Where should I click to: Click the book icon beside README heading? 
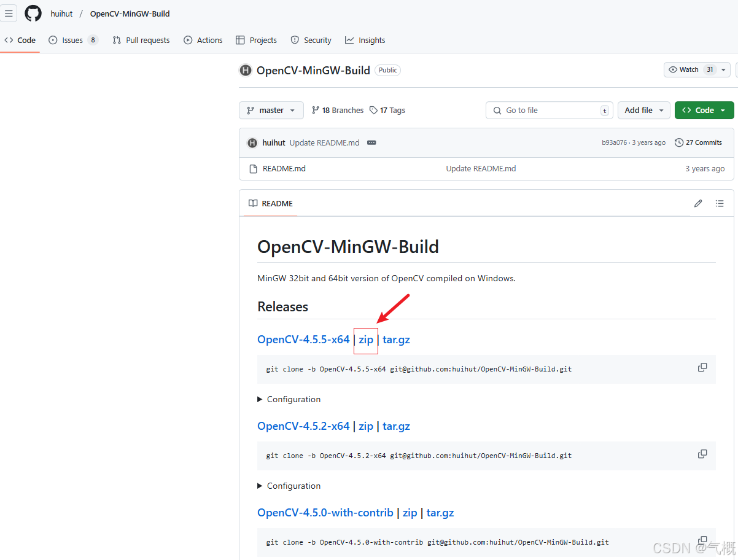tap(253, 203)
